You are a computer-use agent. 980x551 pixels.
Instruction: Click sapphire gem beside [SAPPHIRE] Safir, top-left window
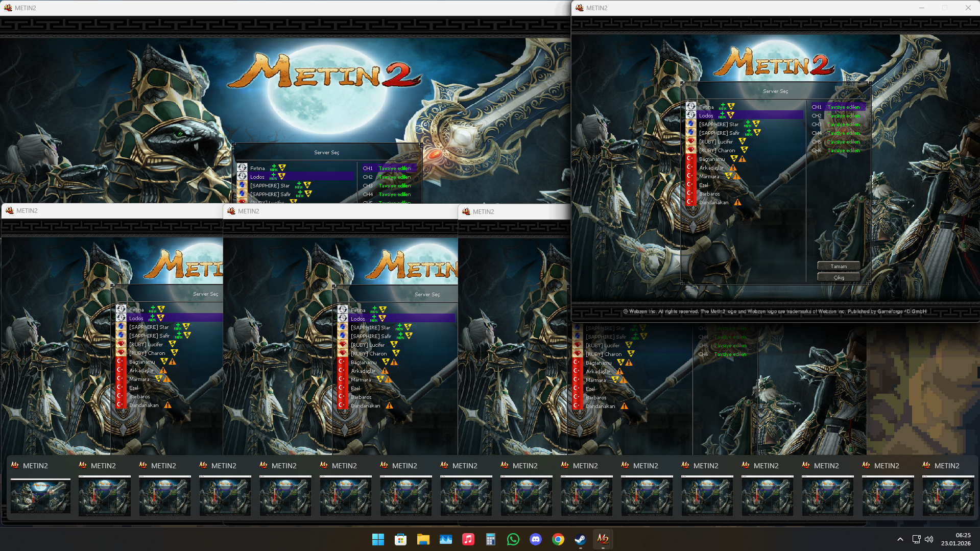point(242,194)
